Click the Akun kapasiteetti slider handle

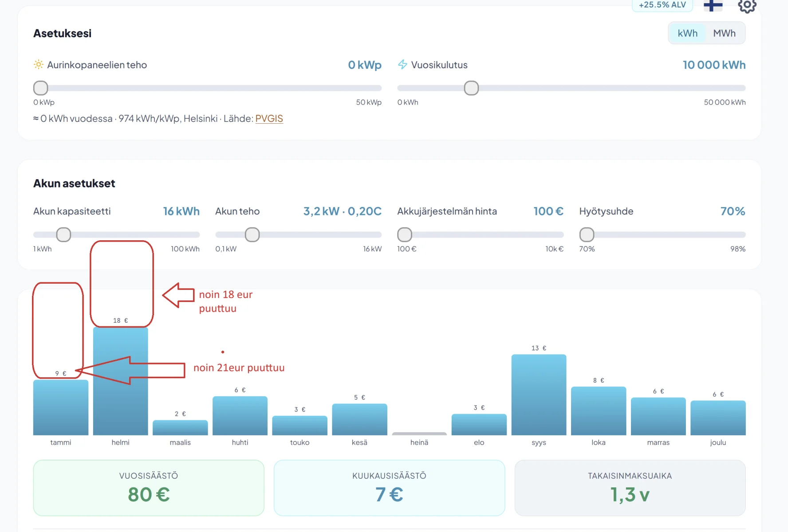click(63, 235)
